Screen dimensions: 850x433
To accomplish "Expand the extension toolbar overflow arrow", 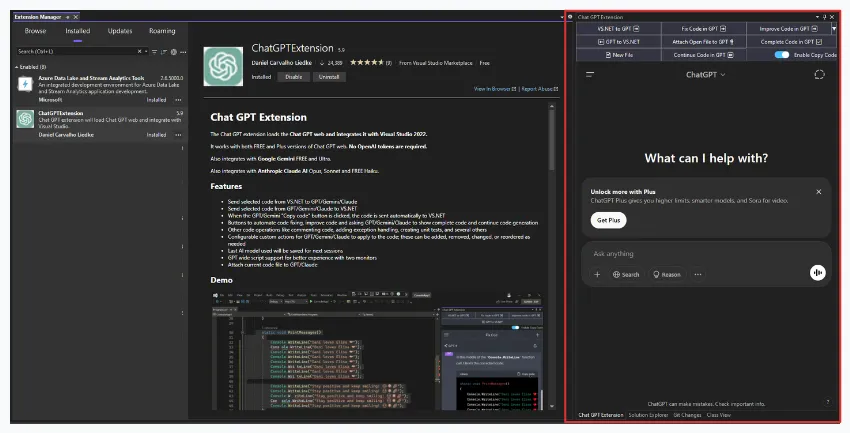I will (833, 29).
